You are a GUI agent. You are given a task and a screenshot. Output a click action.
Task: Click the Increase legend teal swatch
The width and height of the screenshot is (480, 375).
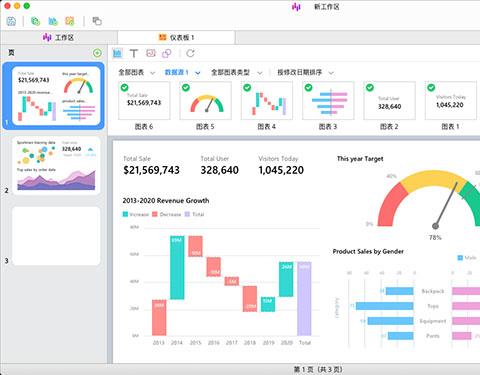[125, 214]
